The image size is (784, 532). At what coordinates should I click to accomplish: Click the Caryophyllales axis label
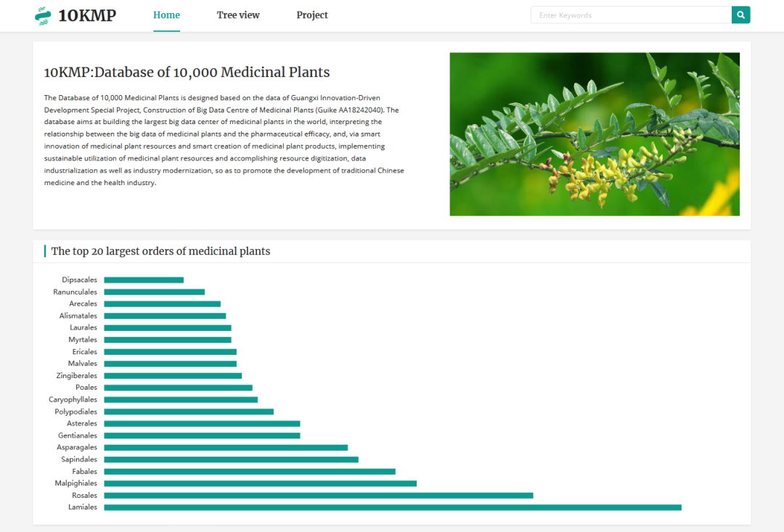coord(73,399)
